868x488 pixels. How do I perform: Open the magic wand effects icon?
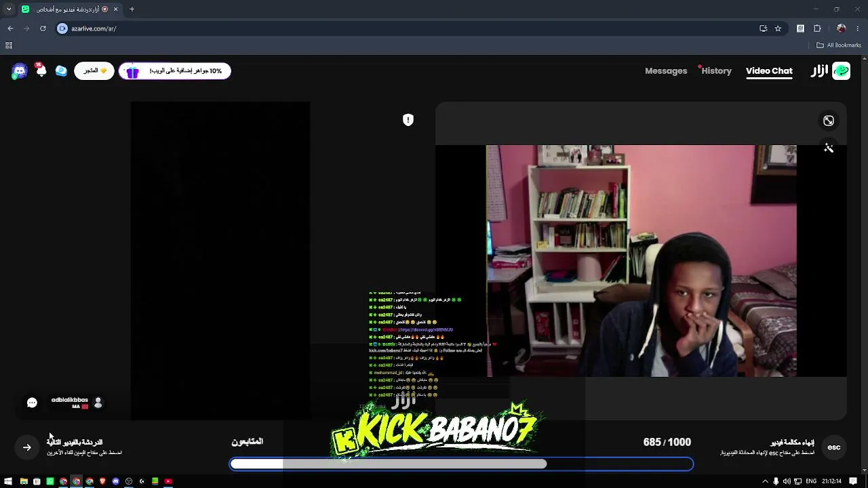click(829, 148)
